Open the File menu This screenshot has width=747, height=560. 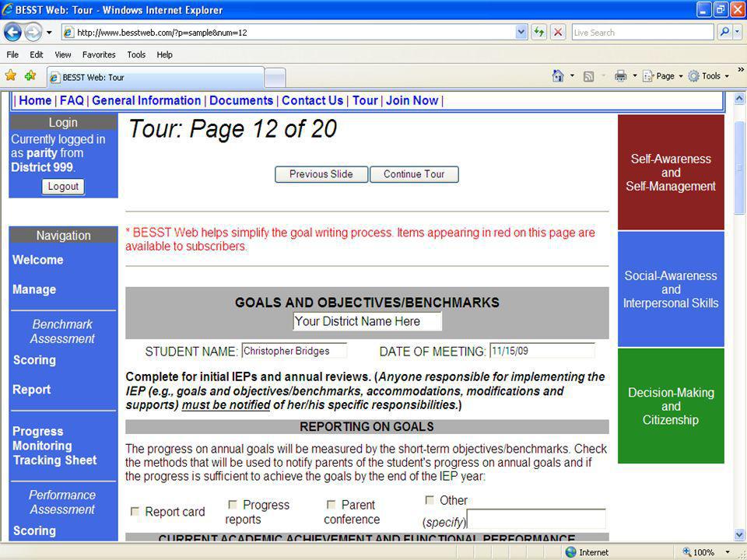(12, 54)
